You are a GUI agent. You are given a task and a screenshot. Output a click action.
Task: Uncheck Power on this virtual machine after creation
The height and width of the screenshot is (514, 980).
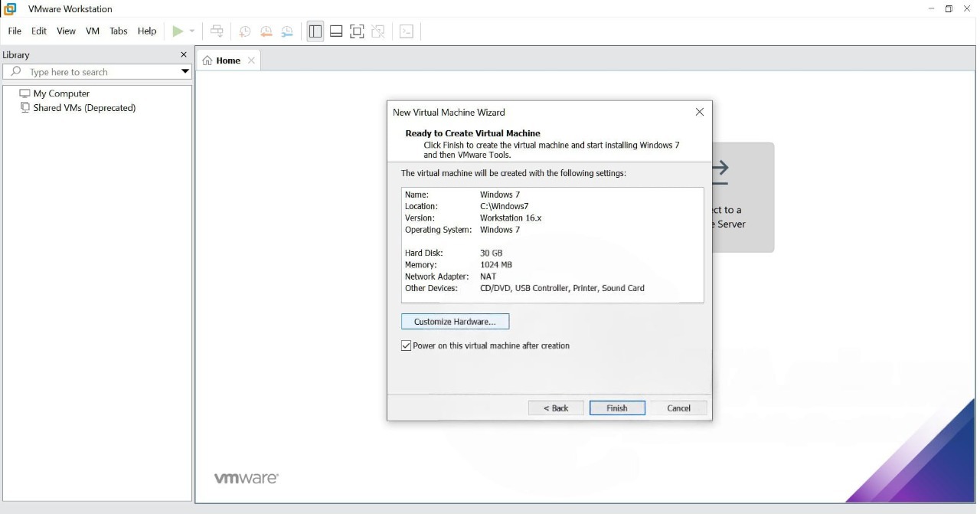point(407,346)
